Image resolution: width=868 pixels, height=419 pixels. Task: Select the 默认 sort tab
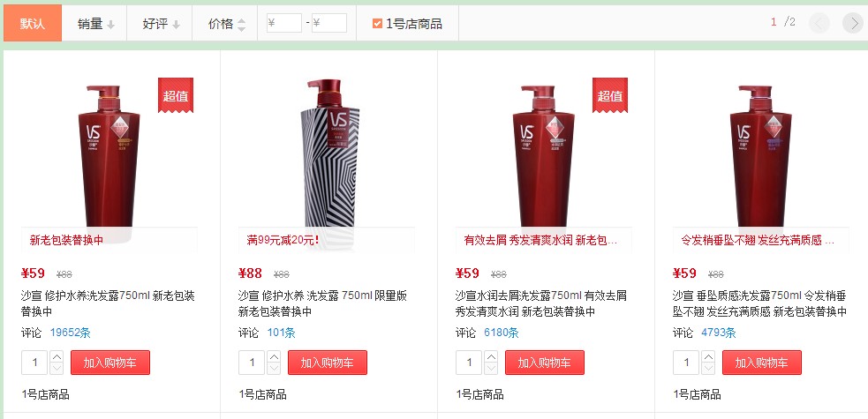(x=33, y=23)
